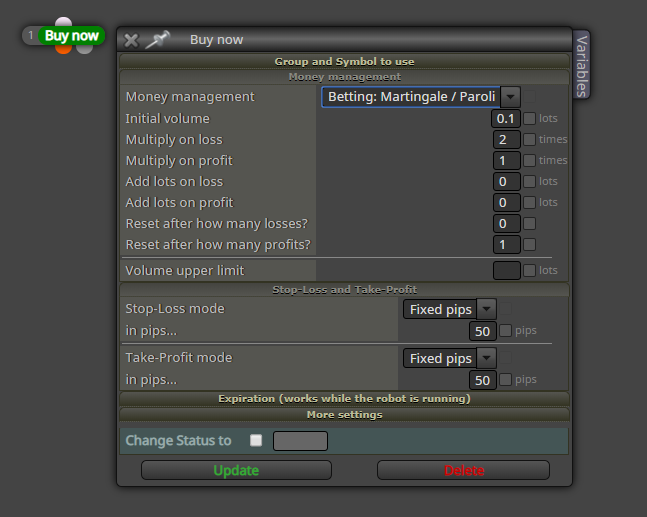Tick the Initial volume lots checkbox
The width and height of the screenshot is (647, 517).
[x=529, y=118]
